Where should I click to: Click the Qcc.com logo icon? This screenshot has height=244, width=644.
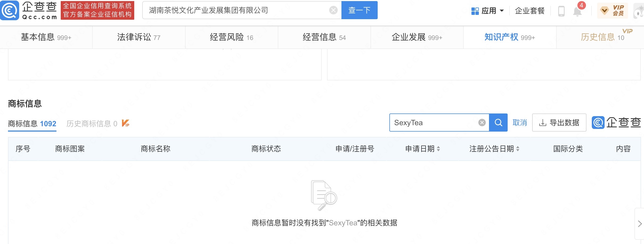(x=10, y=10)
